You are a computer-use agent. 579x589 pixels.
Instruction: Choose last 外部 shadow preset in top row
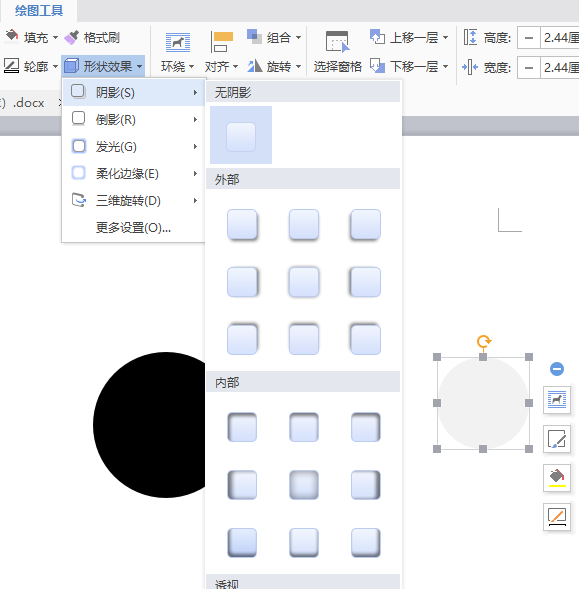pyautogui.click(x=365, y=225)
